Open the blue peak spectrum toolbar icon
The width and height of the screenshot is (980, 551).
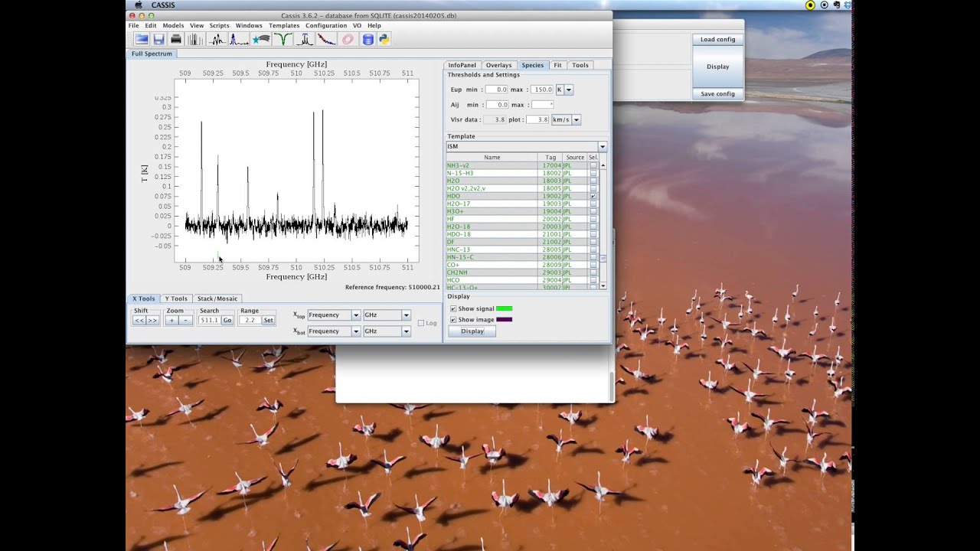[x=239, y=39]
